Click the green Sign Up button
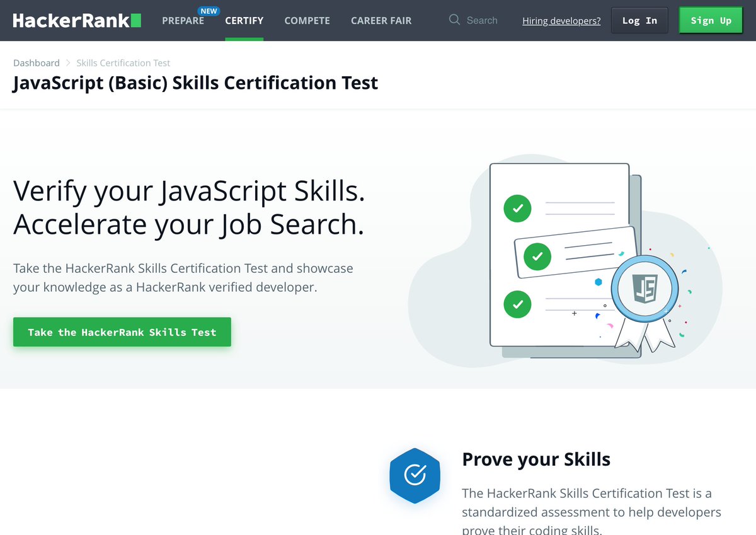The height and width of the screenshot is (535, 756). (x=711, y=20)
